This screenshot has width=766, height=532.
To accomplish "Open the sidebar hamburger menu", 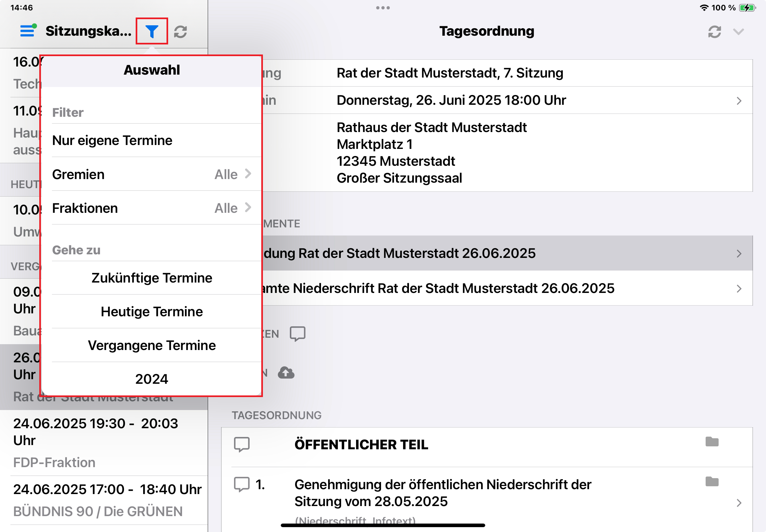I will coord(27,31).
